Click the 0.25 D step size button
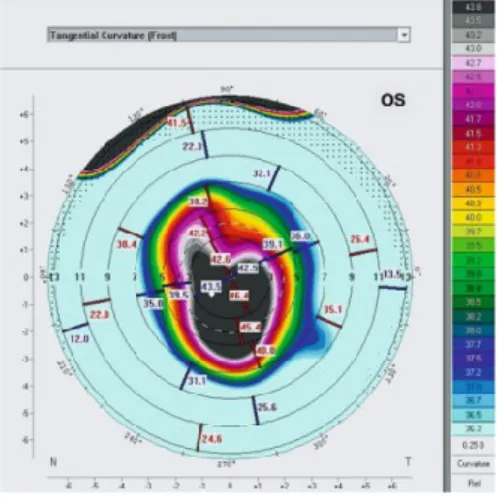 point(473,445)
